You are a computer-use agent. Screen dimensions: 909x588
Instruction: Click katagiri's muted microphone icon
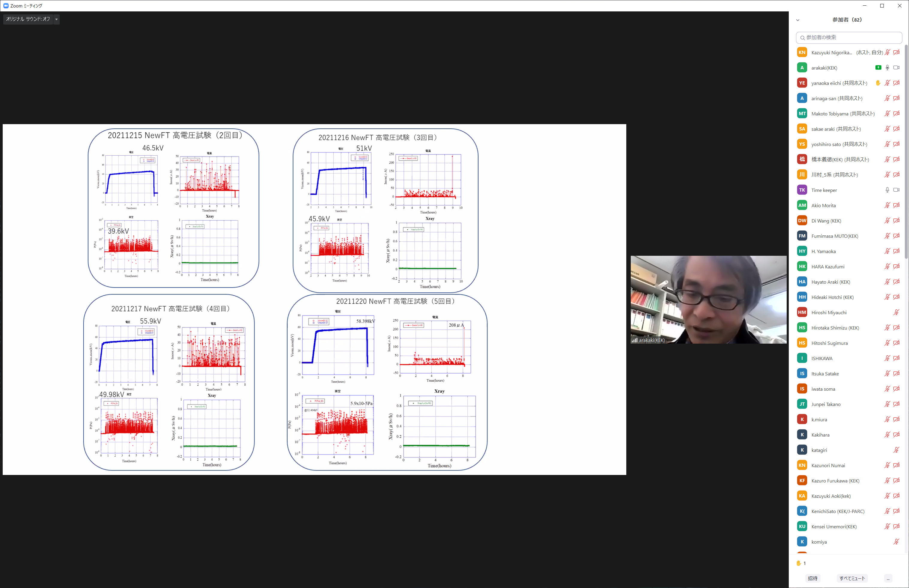896,450
